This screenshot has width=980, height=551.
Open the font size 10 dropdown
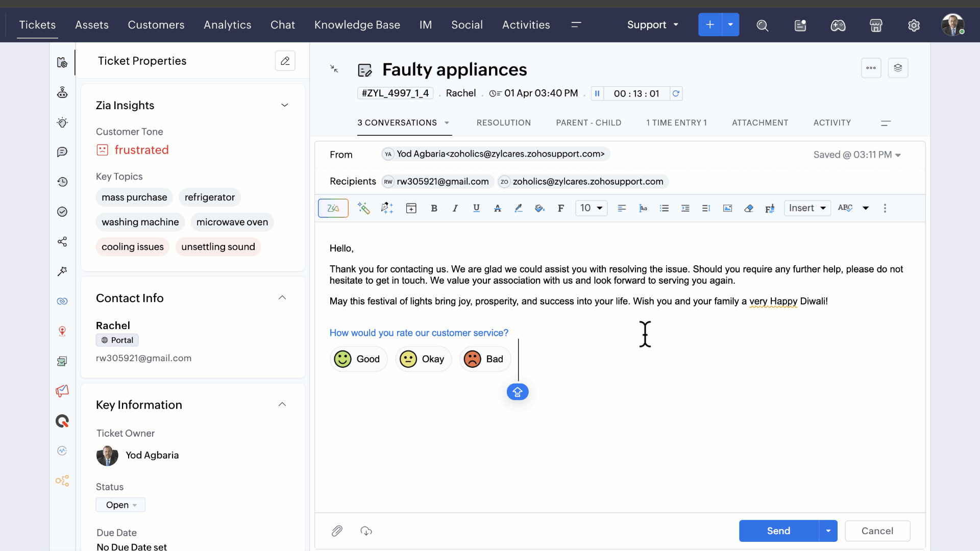coord(591,208)
